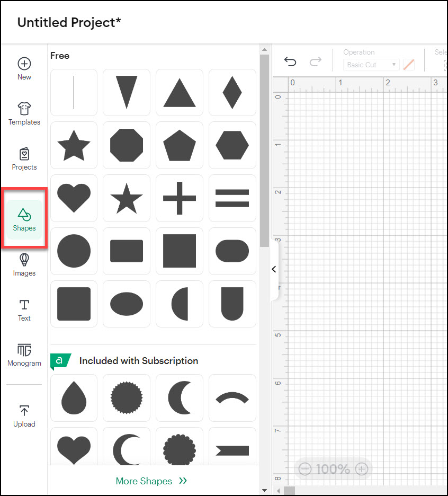Collapse the shapes panel with the chevron

tap(274, 269)
